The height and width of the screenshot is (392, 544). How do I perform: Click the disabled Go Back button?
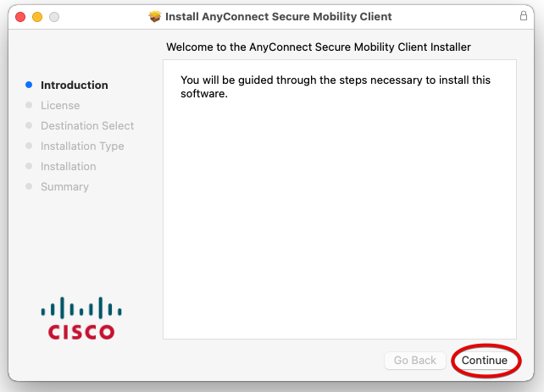[414, 361]
